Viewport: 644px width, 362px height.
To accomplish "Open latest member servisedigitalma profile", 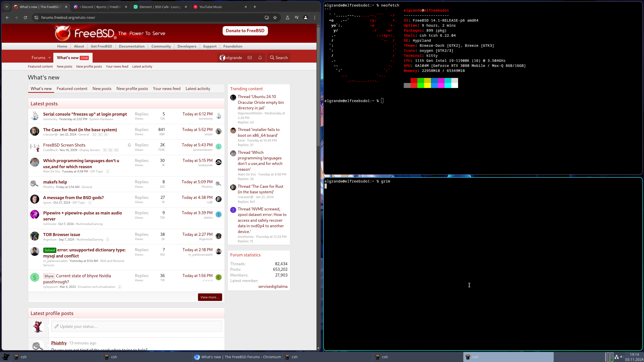I will click(x=273, y=287).
